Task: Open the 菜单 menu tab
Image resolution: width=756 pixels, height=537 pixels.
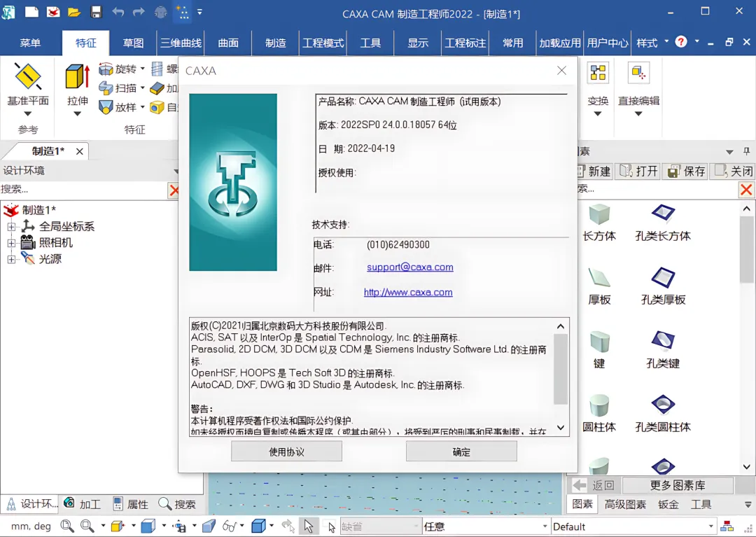Action: [30, 43]
